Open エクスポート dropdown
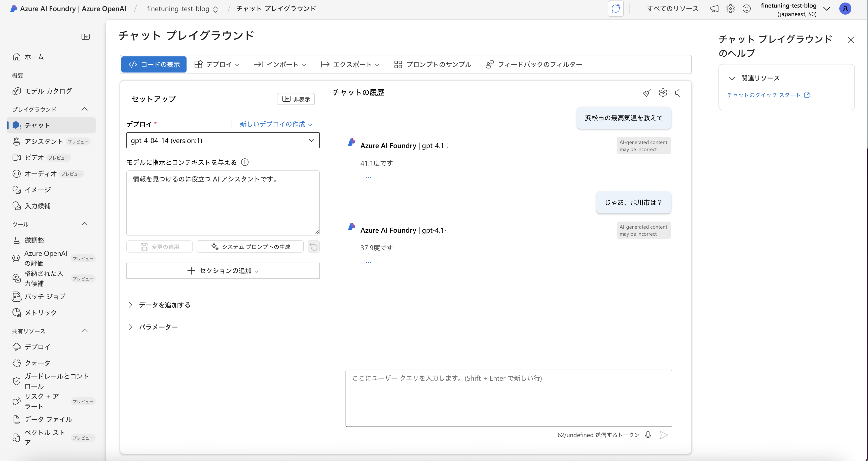Image resolution: width=868 pixels, height=461 pixels. [350, 64]
